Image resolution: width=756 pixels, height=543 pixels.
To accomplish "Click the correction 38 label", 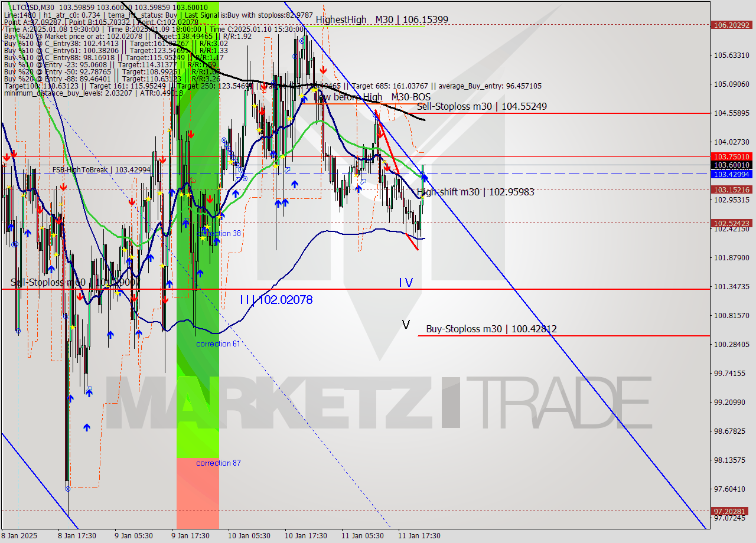I will pyautogui.click(x=219, y=234).
